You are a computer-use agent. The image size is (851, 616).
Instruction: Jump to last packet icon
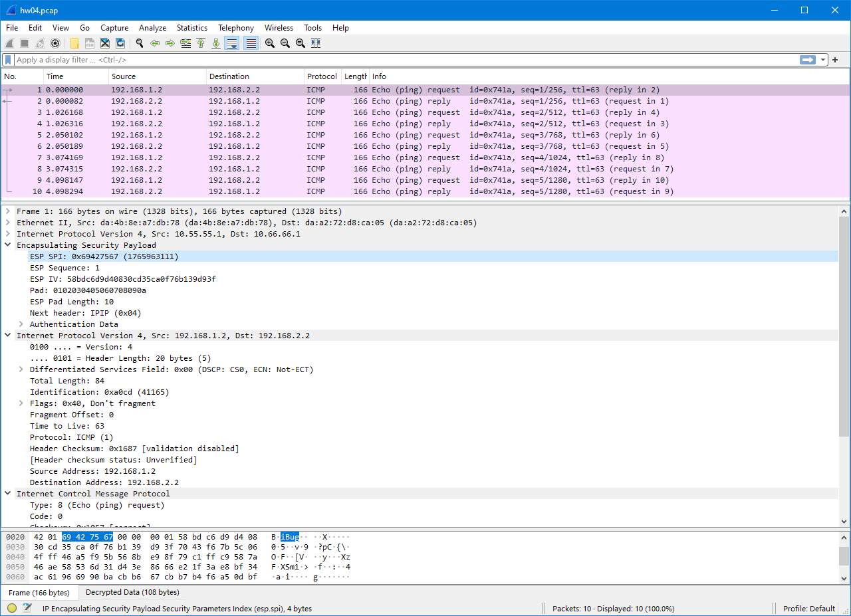[x=216, y=43]
